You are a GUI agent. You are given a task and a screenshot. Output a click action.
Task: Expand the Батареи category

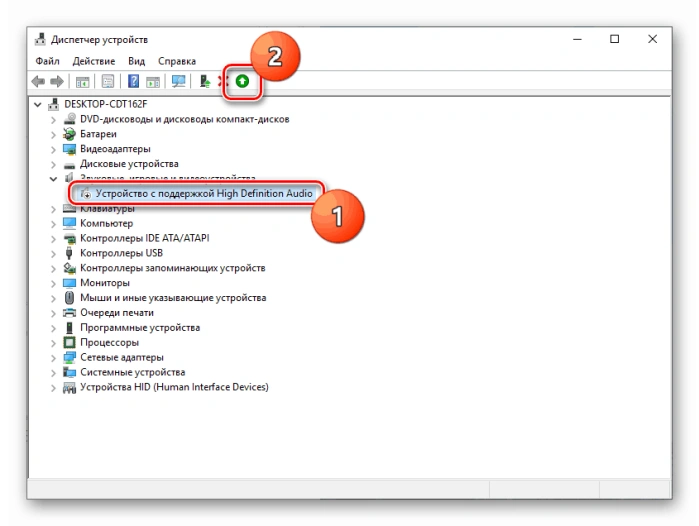(x=53, y=135)
